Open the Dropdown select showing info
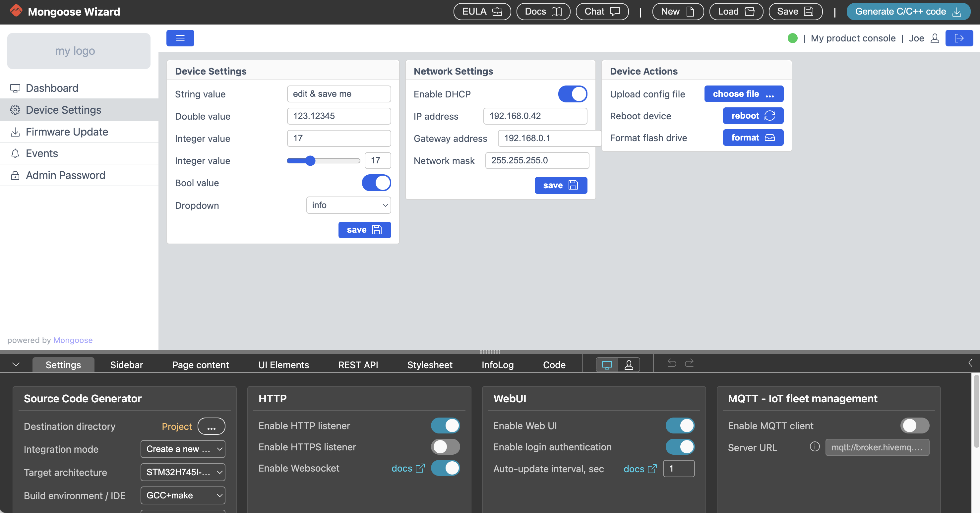This screenshot has height=513, width=980. [x=348, y=205]
